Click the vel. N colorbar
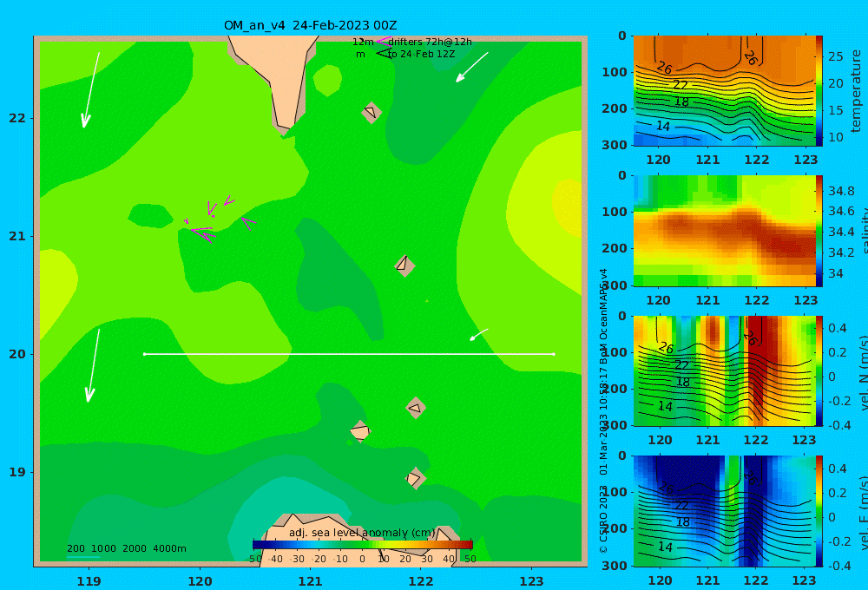Screen dimensions: 868x590 pyautogui.click(x=819, y=370)
